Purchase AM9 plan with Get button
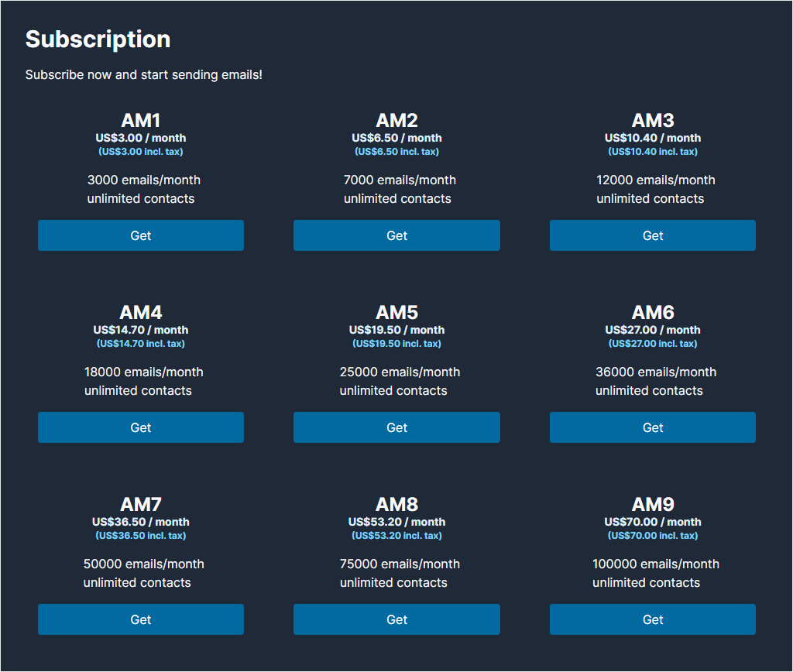This screenshot has width=793, height=672. pos(652,619)
